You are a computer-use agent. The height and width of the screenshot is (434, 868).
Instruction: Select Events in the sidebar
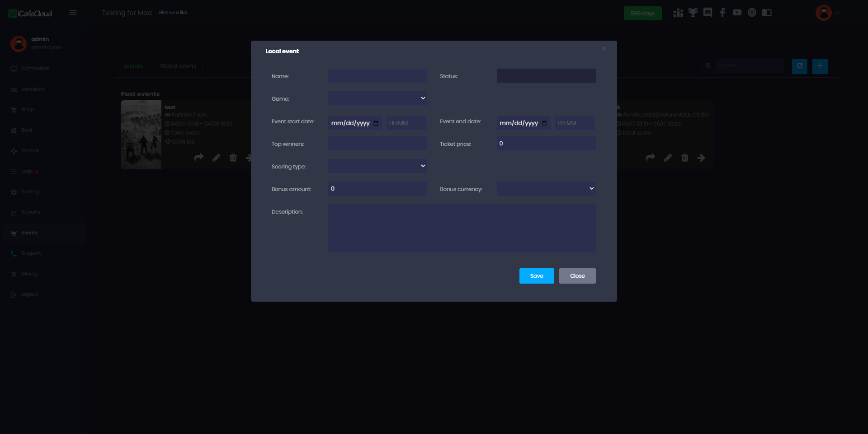(x=43, y=233)
